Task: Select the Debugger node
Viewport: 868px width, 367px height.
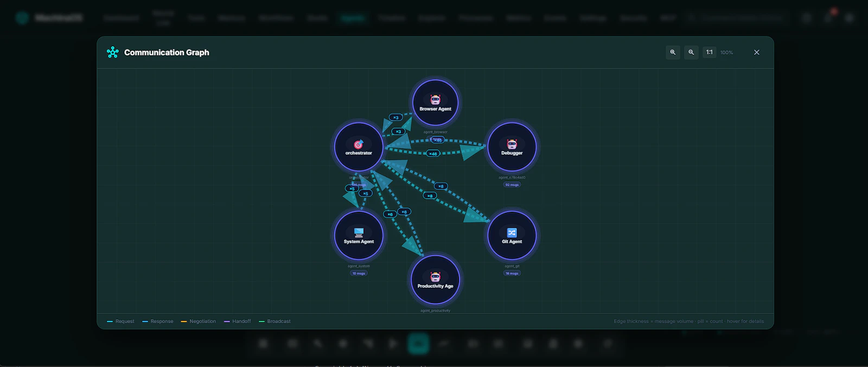Action: (512, 147)
